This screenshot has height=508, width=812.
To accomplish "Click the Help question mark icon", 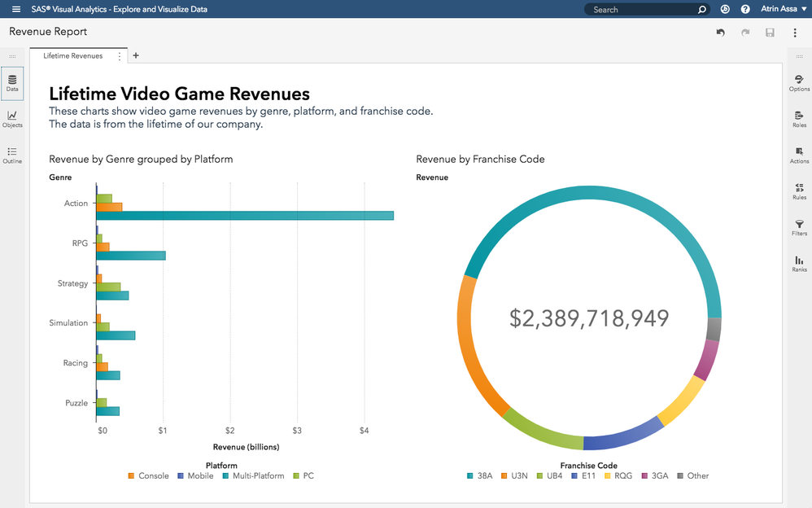I will coord(745,9).
